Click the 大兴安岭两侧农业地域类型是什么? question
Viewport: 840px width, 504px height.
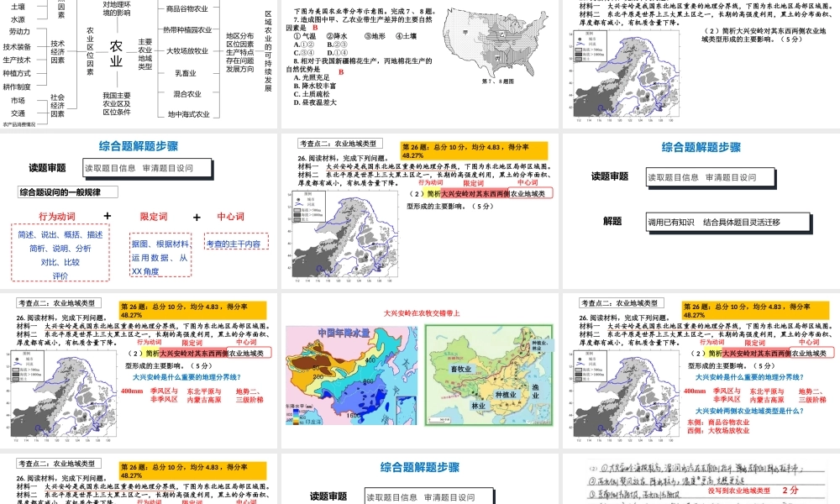(x=749, y=411)
